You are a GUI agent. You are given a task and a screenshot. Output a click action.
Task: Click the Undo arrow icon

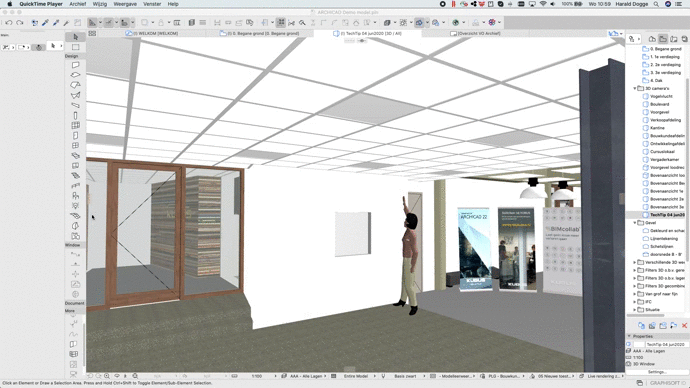coord(8,22)
